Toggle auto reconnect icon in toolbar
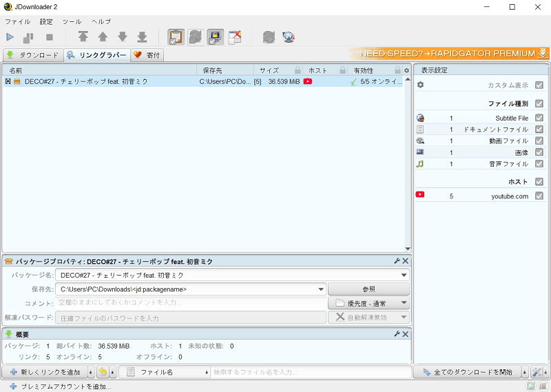 pos(196,37)
